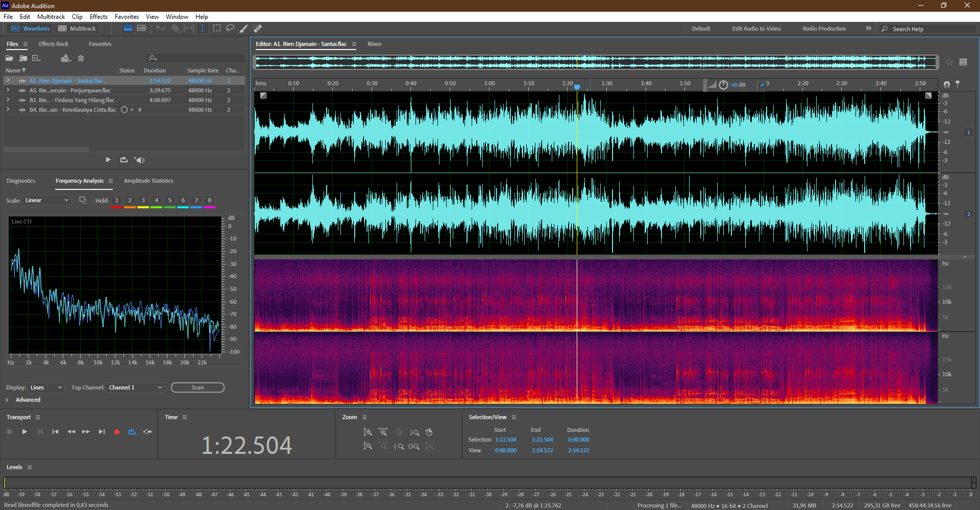The image size is (980, 510).
Task: Click the Rewind button
Action: click(x=71, y=432)
